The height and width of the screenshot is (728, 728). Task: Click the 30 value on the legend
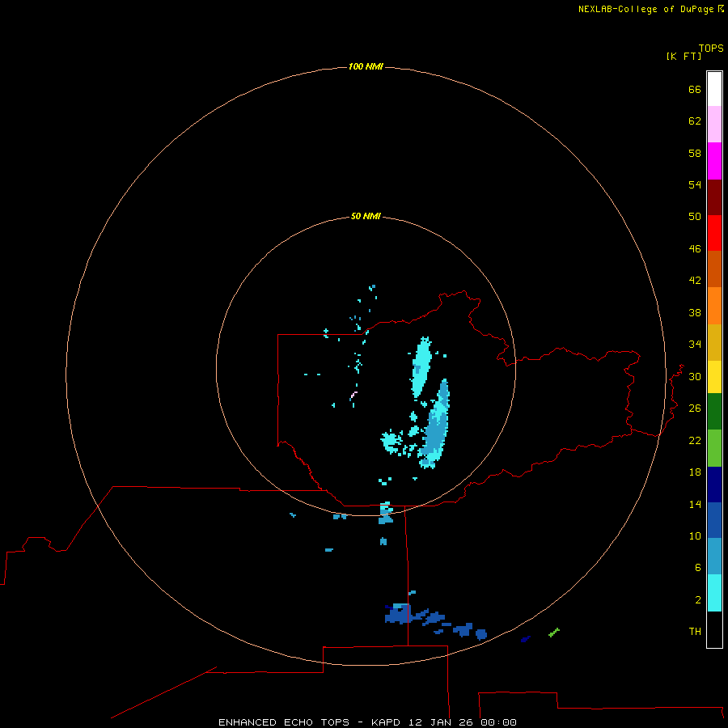coord(695,376)
